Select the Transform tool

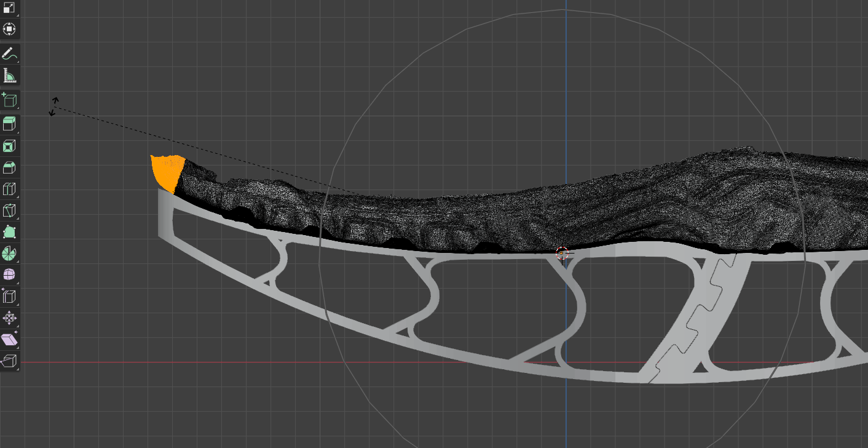click(9, 29)
